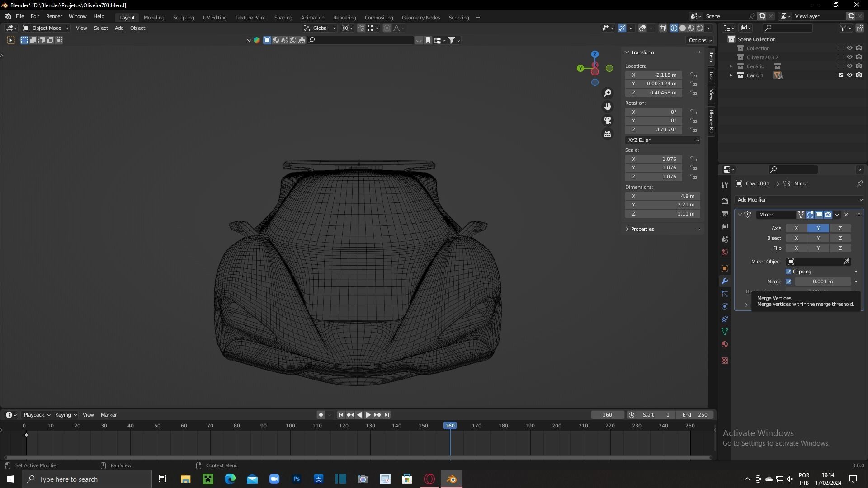This screenshot has height=488, width=868.
Task: Jump to the timeline end frame
Action: (x=387, y=415)
